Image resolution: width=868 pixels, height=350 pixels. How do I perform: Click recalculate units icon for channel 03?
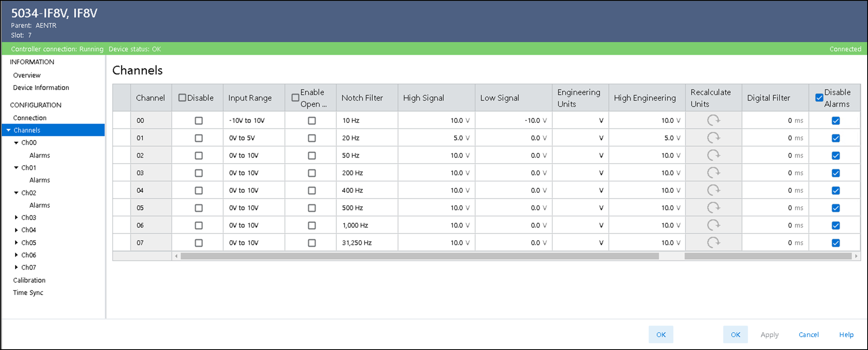pos(713,173)
